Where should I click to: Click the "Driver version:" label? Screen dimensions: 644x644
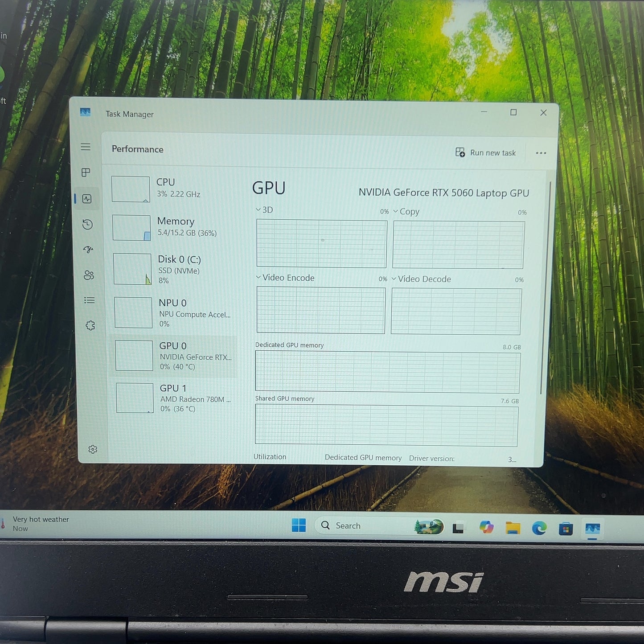[432, 458]
